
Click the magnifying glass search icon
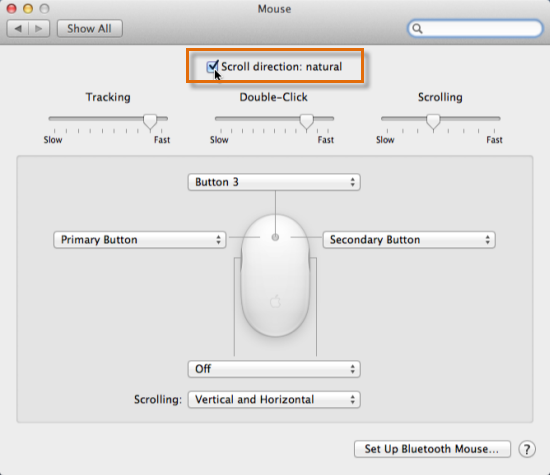pos(417,28)
